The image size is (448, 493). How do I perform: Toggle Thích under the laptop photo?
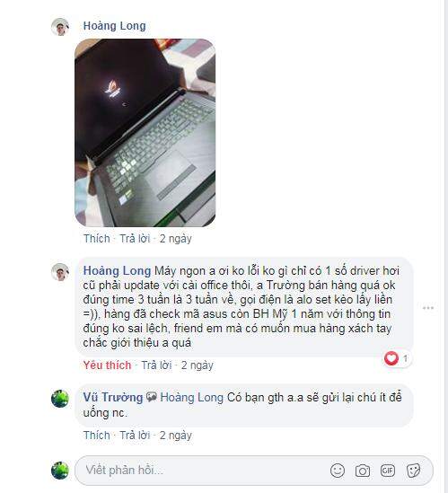pyautogui.click(x=97, y=239)
